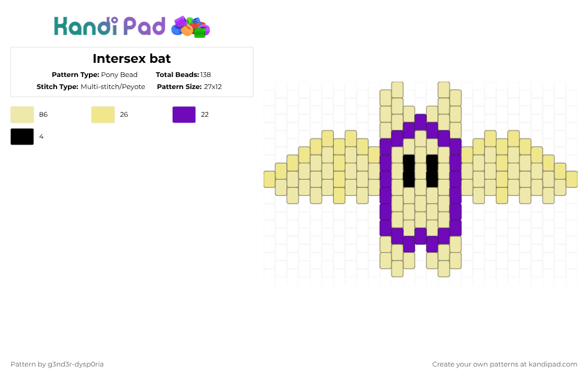Click the colorful beads logo icon
Screen dimensions: 588x377
(x=190, y=27)
